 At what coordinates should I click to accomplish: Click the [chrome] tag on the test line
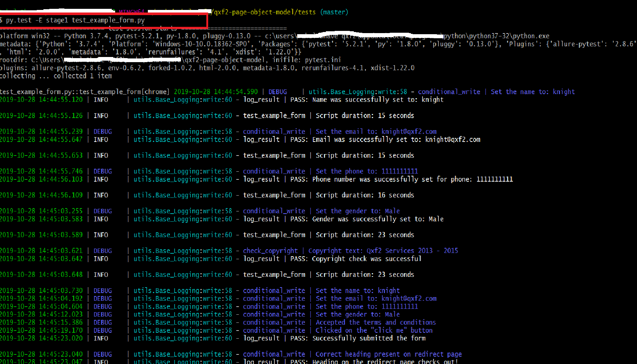click(156, 92)
